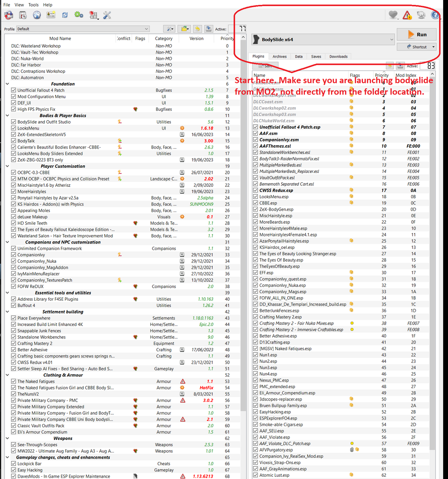Toggle the BodyTalk mod checkbox
This screenshot has width=448, height=479.
pos(13,141)
